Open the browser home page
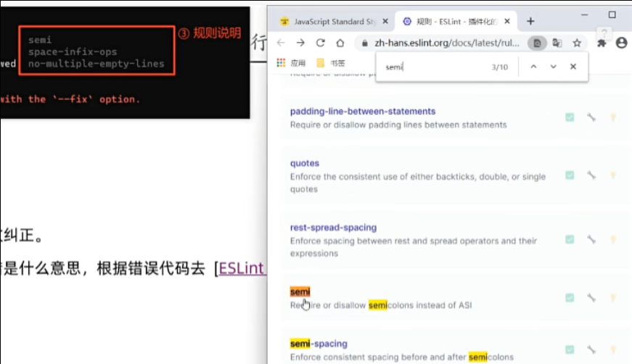This screenshot has height=364, width=632. (x=340, y=43)
